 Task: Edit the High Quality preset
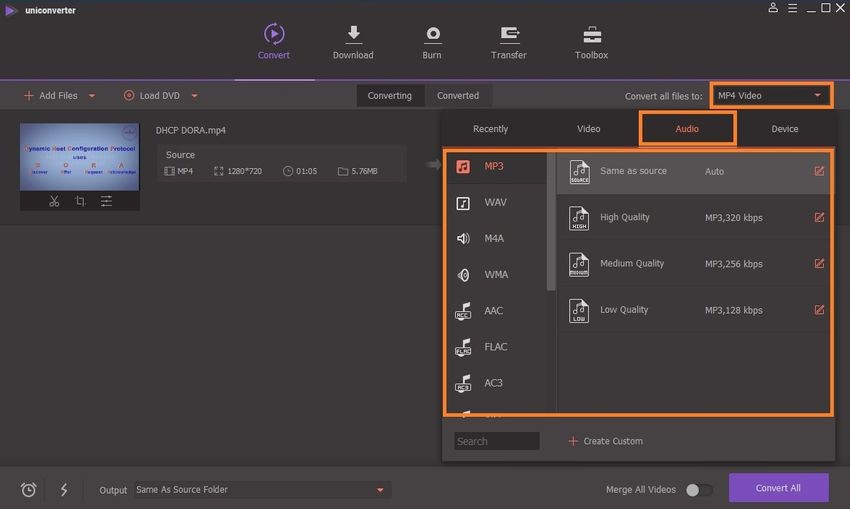(x=819, y=217)
